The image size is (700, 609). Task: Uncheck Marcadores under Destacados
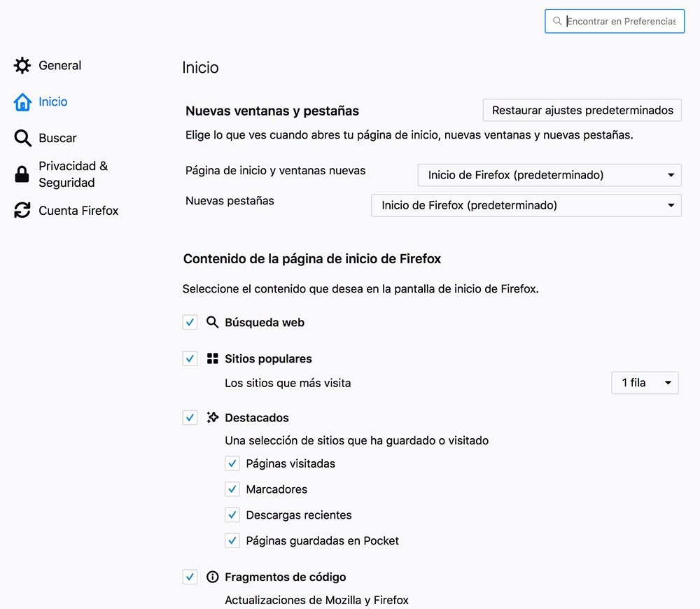(232, 489)
